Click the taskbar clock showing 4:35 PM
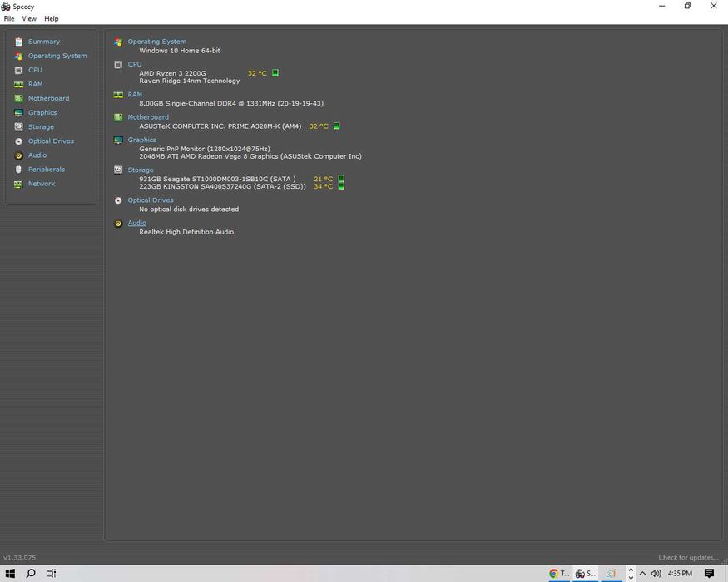728x582 pixels. 681,574
